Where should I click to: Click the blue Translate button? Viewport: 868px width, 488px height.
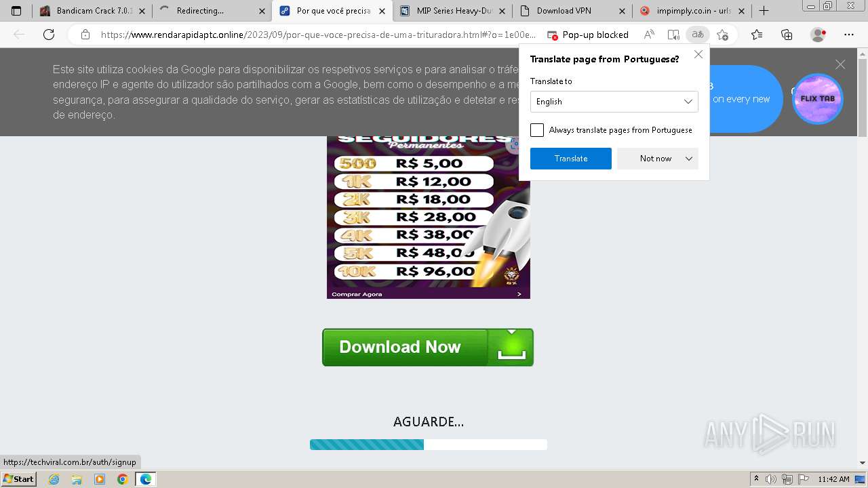click(571, 159)
